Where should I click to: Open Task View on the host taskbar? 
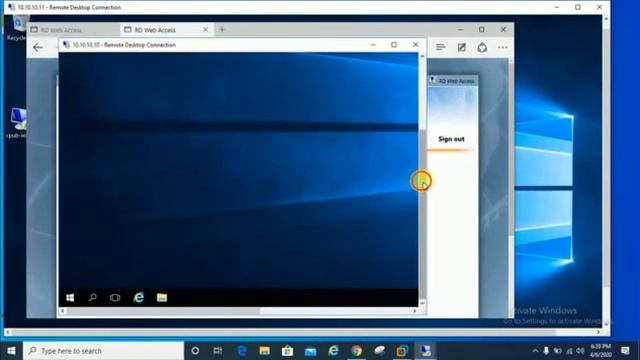click(x=218, y=351)
